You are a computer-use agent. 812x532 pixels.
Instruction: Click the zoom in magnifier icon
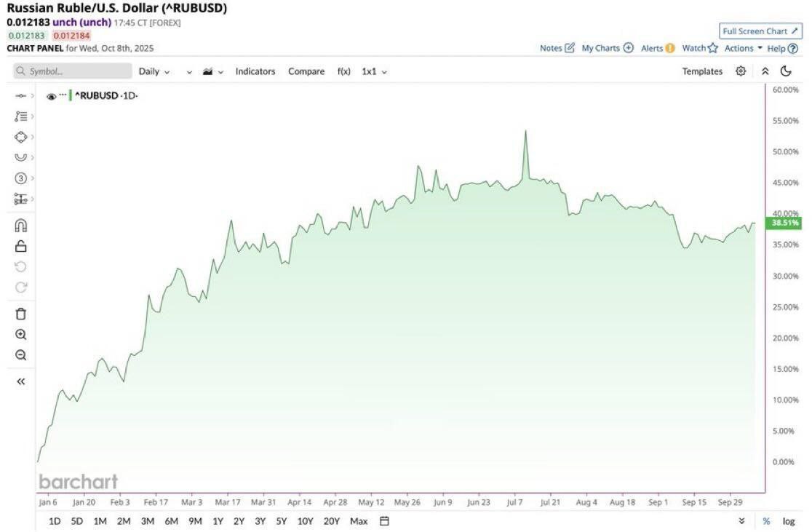click(20, 335)
